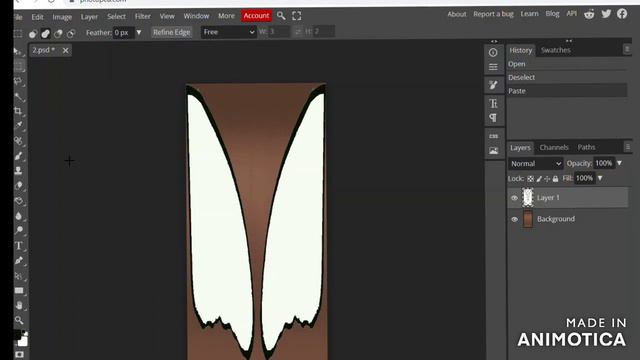Open Photopea's Twitter page
Viewport: 640px width, 360px height.
[606, 13]
